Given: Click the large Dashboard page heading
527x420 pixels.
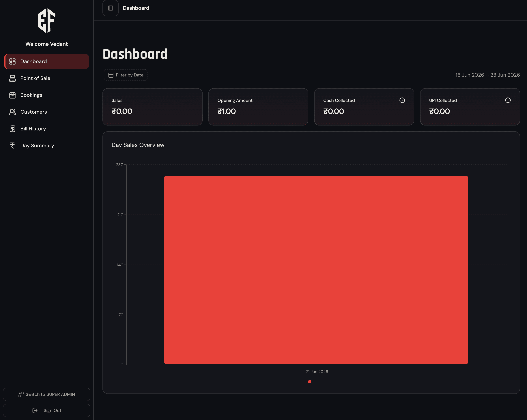Looking at the screenshot, I should coord(135,54).
